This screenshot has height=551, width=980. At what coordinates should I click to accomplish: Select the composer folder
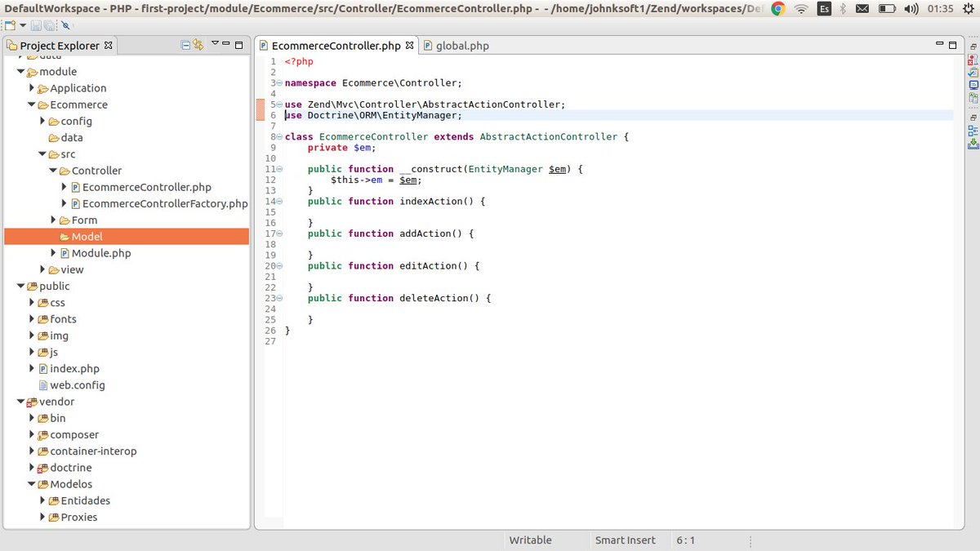[74, 435]
